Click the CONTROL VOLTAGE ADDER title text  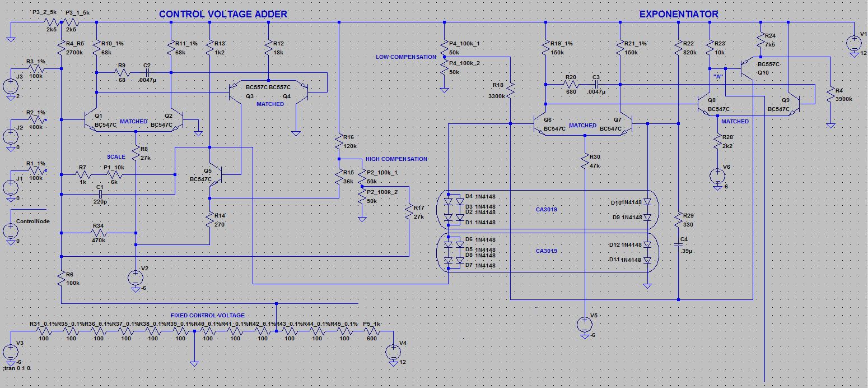pyautogui.click(x=223, y=15)
